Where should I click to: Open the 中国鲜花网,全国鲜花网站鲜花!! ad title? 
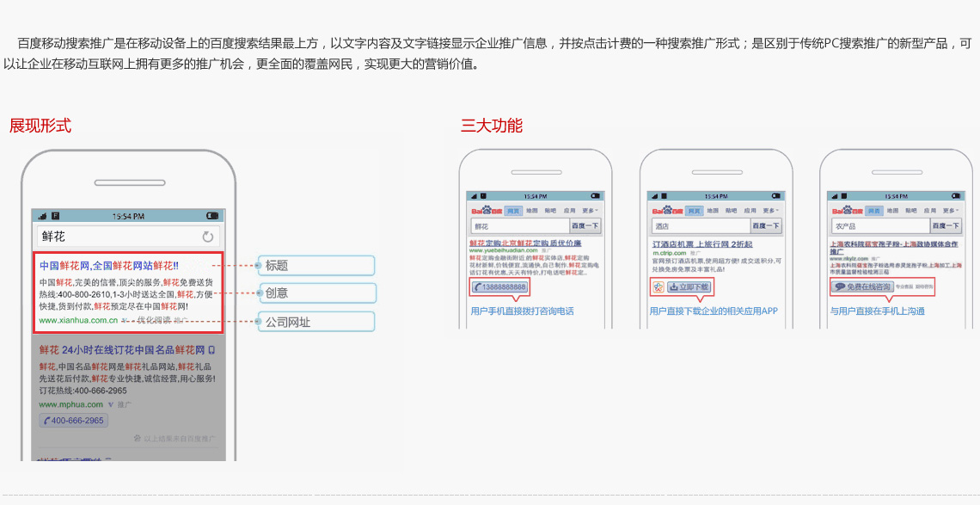pyautogui.click(x=108, y=265)
